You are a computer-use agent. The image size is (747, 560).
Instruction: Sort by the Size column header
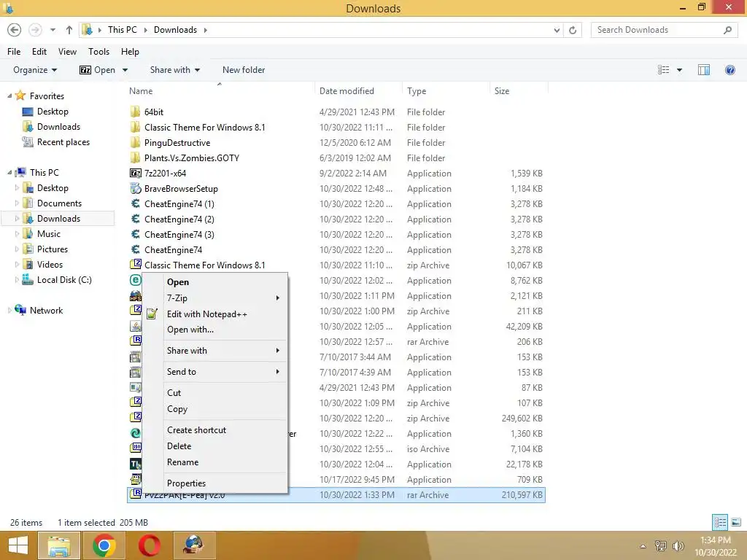coord(502,91)
